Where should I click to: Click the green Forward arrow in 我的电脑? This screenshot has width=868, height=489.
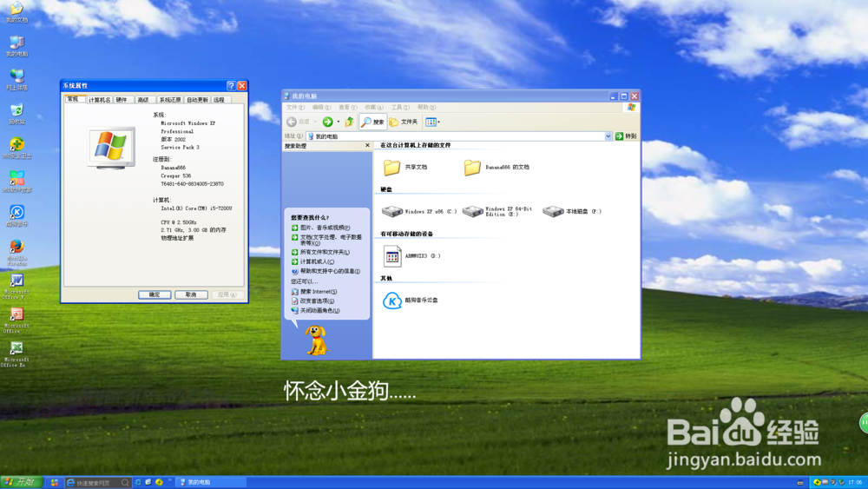(x=328, y=122)
